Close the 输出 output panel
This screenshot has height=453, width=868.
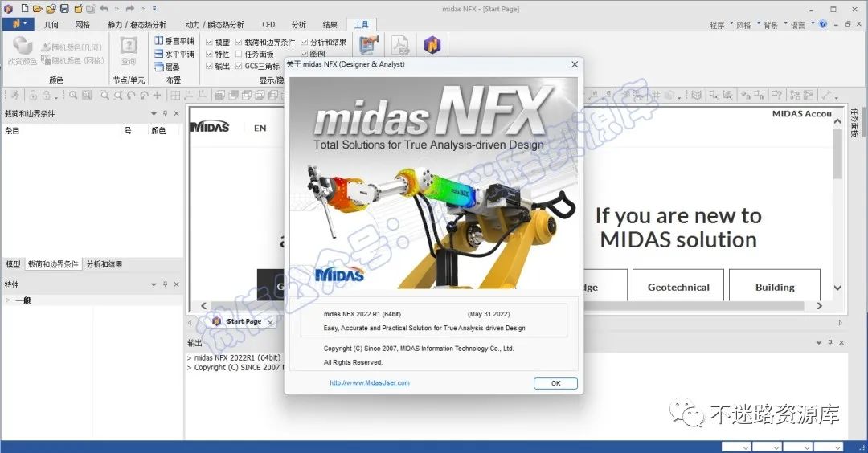[x=841, y=343]
